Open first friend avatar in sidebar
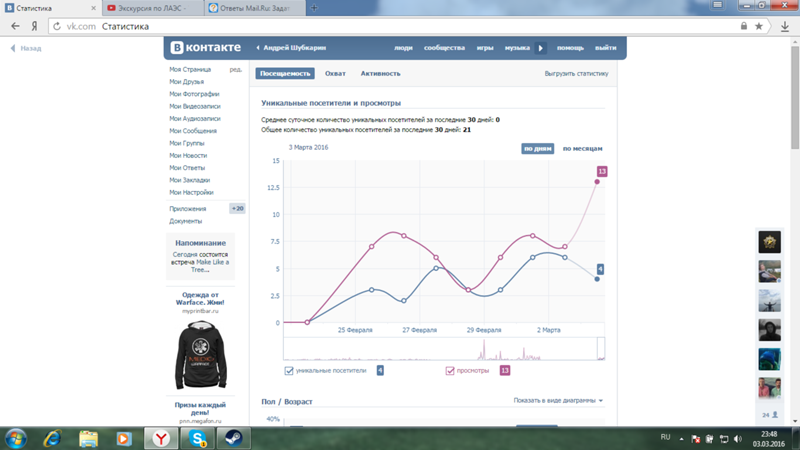The height and width of the screenshot is (450, 800). pyautogui.click(x=769, y=242)
